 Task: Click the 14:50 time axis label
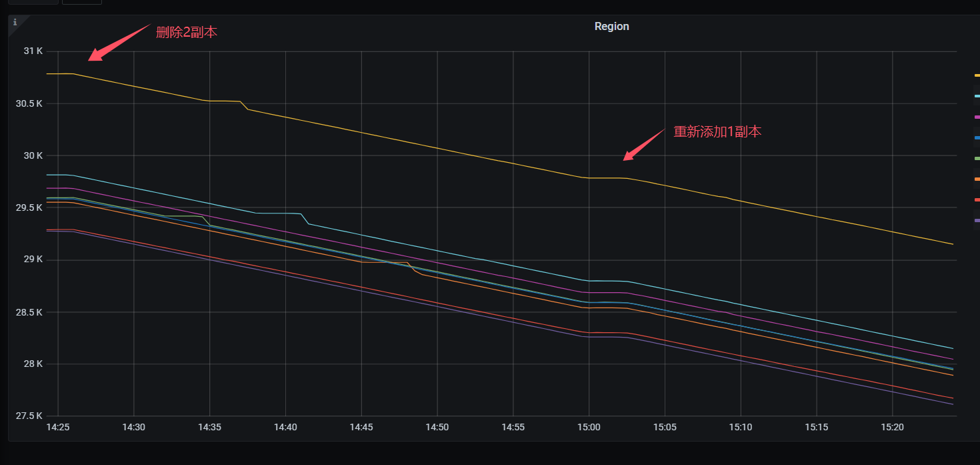437,427
